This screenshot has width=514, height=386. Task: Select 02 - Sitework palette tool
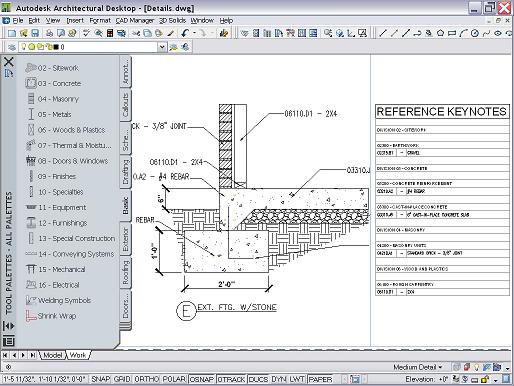pos(52,68)
